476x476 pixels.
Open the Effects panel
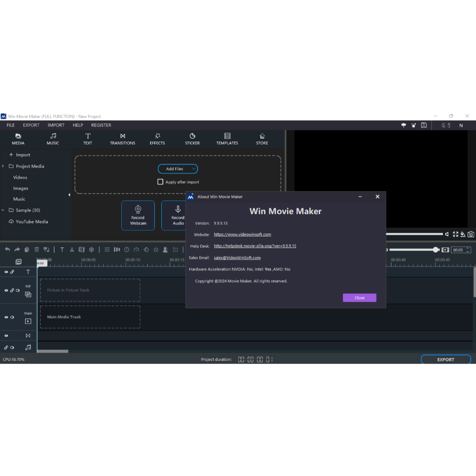click(157, 139)
